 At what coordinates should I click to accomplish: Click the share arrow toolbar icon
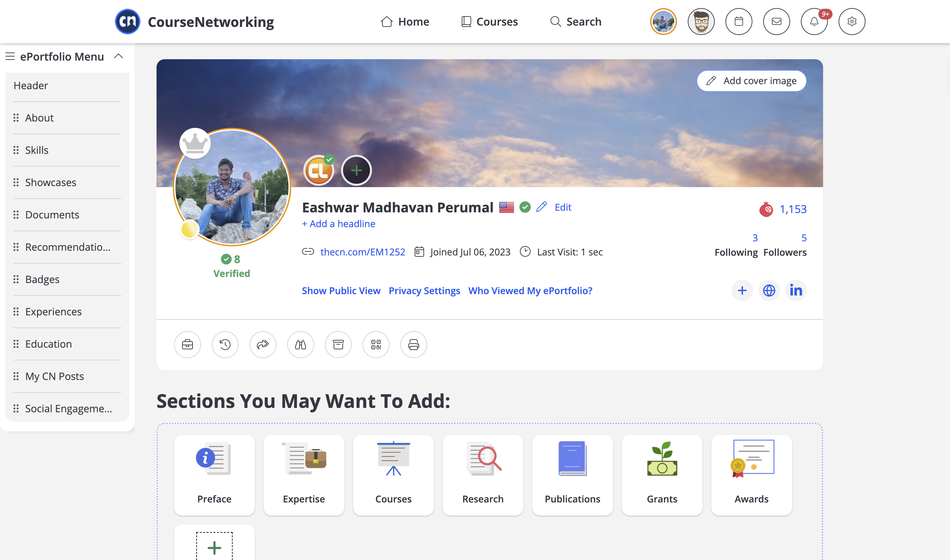click(x=263, y=345)
